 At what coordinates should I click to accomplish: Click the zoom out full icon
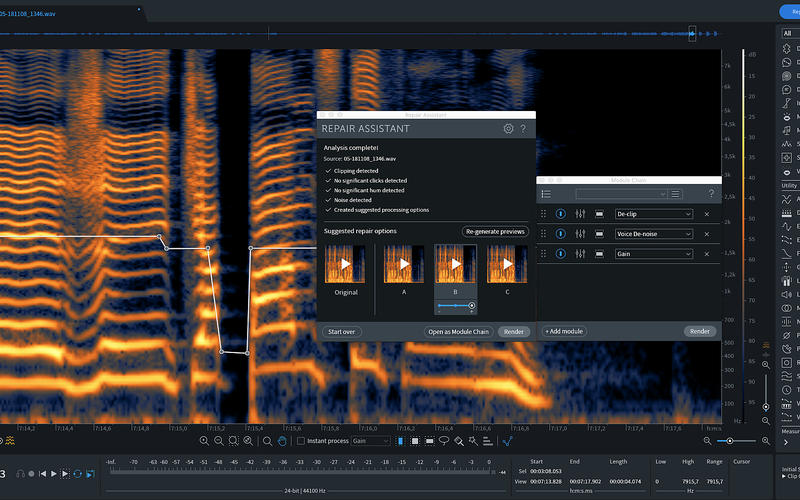pyautogui.click(x=248, y=441)
